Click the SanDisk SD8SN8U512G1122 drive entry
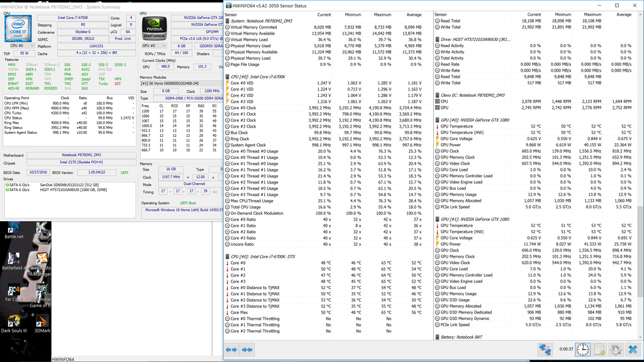The height and width of the screenshot is (362, 644). [69, 185]
